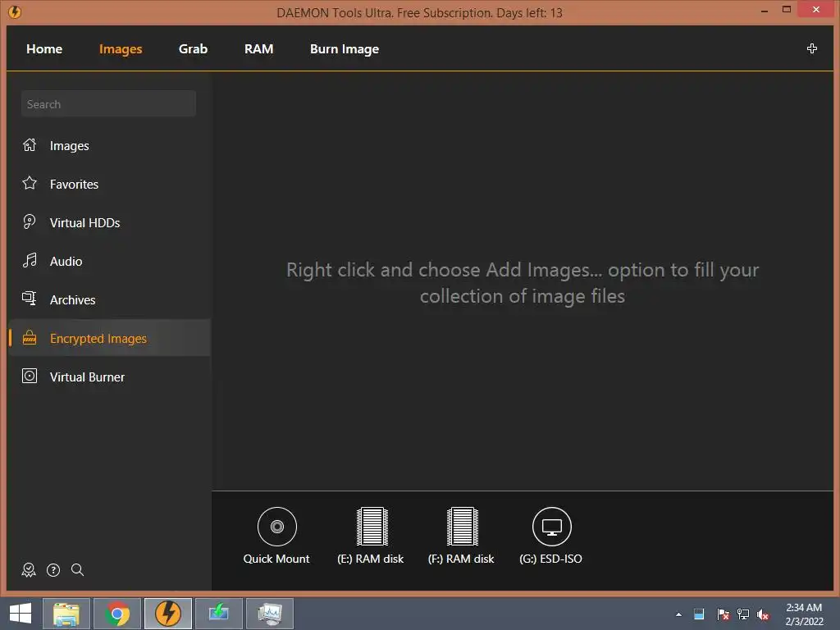Image resolution: width=840 pixels, height=630 pixels.
Task: Go to the Burn Image tab
Action: [x=345, y=48]
